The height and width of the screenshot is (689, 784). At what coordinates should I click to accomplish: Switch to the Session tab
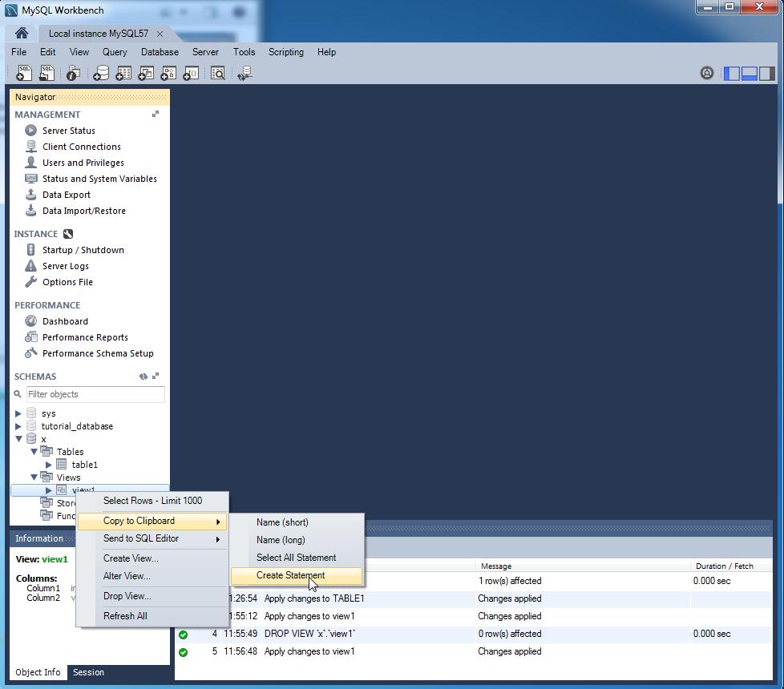(88, 672)
